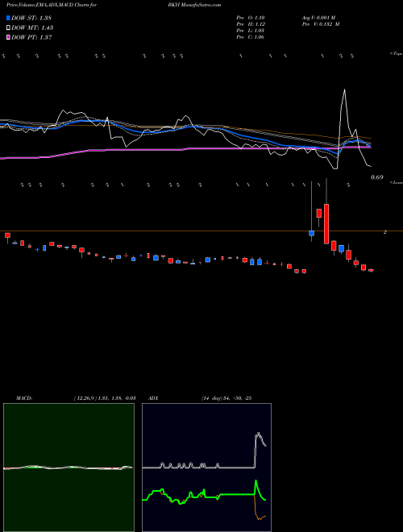Click the blue candlestick on the 2 level line
Viewport: 403px width, 532px height.
click(x=311, y=233)
